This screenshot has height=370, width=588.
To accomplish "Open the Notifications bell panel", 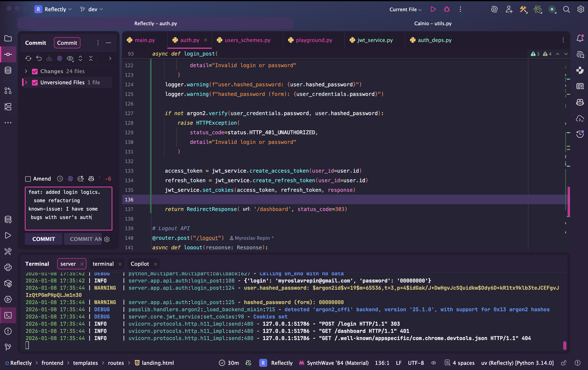I will 580,38.
